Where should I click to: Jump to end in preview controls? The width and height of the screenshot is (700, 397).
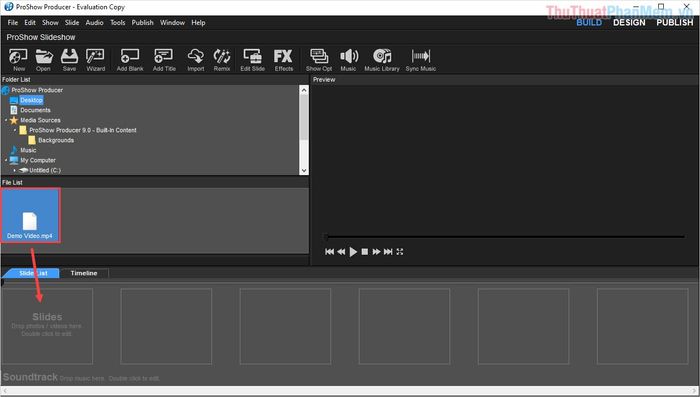tap(388, 252)
